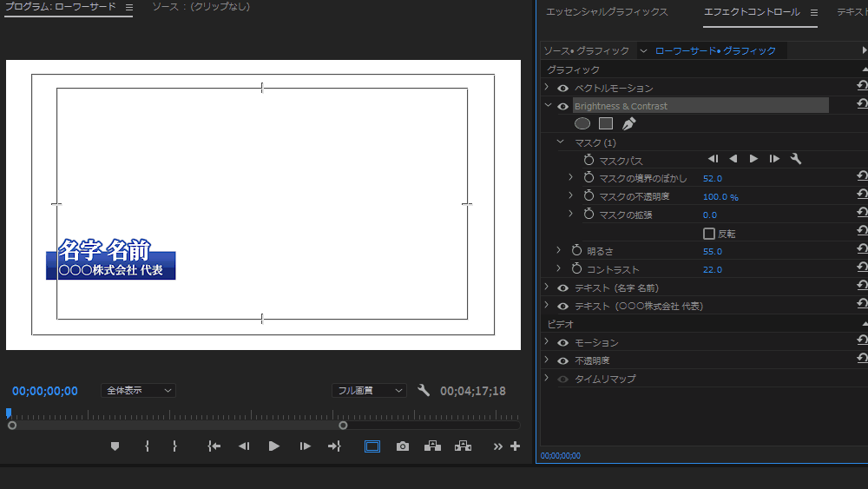Switch to ソース：(クリップなし) tab

(x=201, y=7)
